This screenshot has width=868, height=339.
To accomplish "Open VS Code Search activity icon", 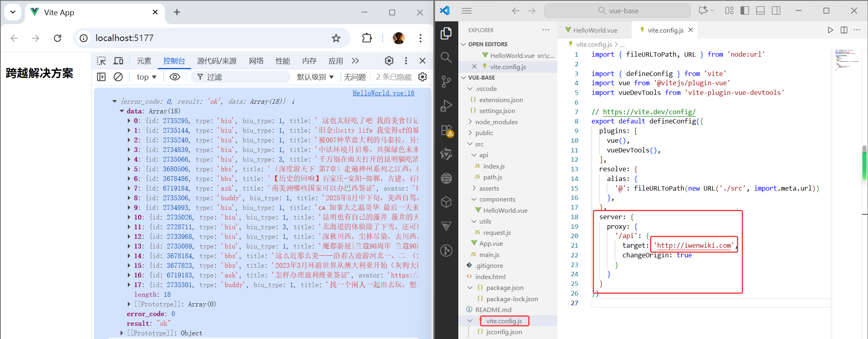I will [x=446, y=58].
